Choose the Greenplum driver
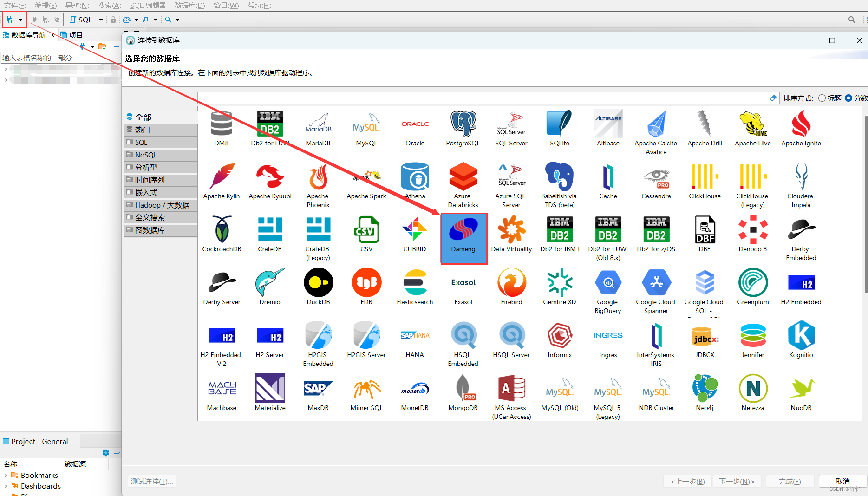The width and height of the screenshot is (868, 496). (753, 287)
